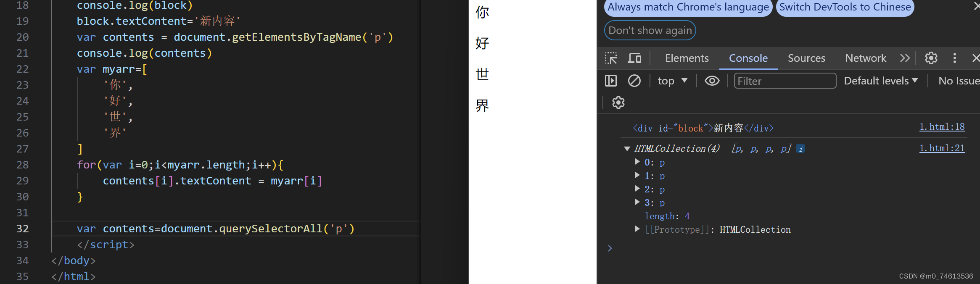Expand the [[Prototype]] HTMLCollection row

pos(637,229)
